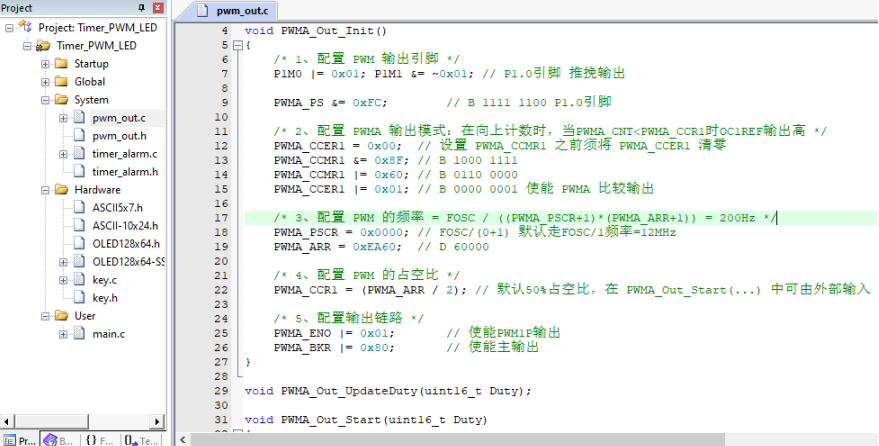Screen dimensions: 879x446
Task: Expand the Startup group
Action: tap(45, 64)
